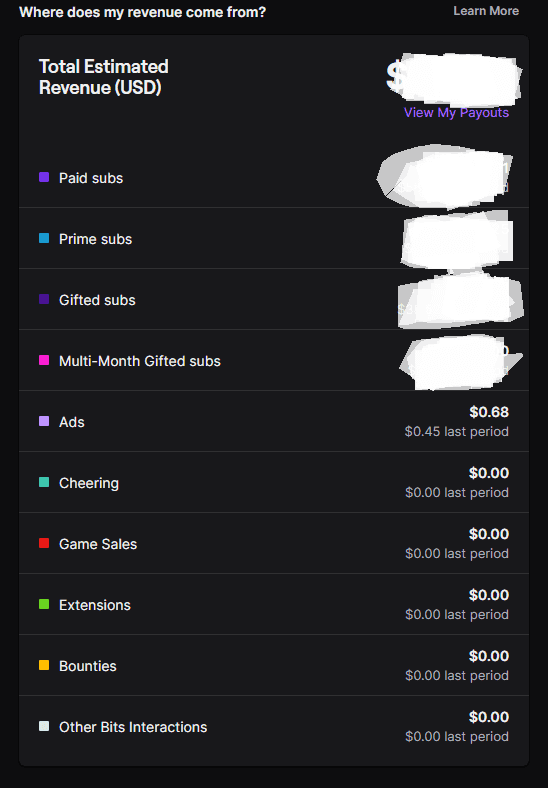Click the Other Bits Interactions label
Screen dimensions: 548x788
click(x=133, y=727)
